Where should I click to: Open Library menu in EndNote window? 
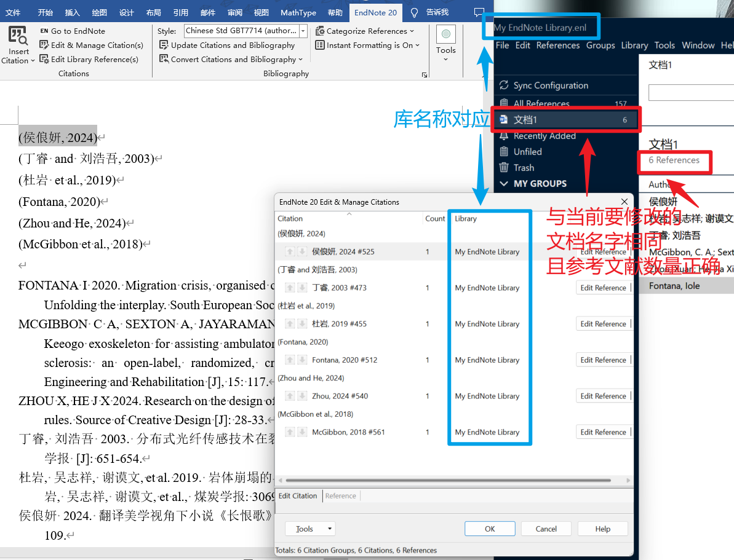(634, 45)
